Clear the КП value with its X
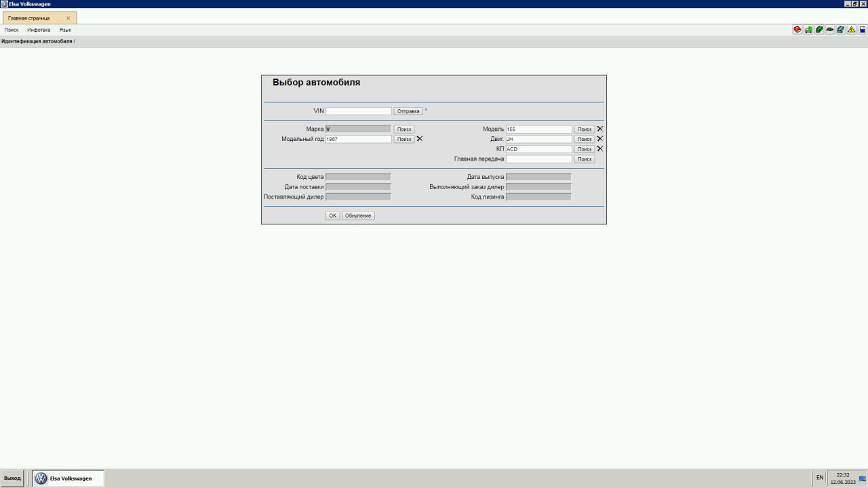Image resolution: width=868 pixels, height=488 pixels. [599, 149]
